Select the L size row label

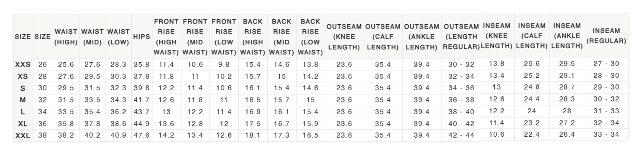click(x=23, y=112)
